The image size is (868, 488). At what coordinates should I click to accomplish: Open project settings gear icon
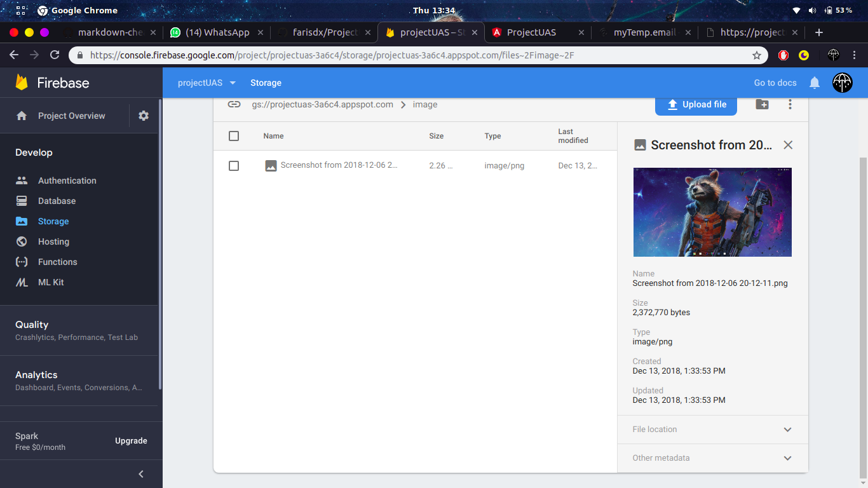[144, 116]
